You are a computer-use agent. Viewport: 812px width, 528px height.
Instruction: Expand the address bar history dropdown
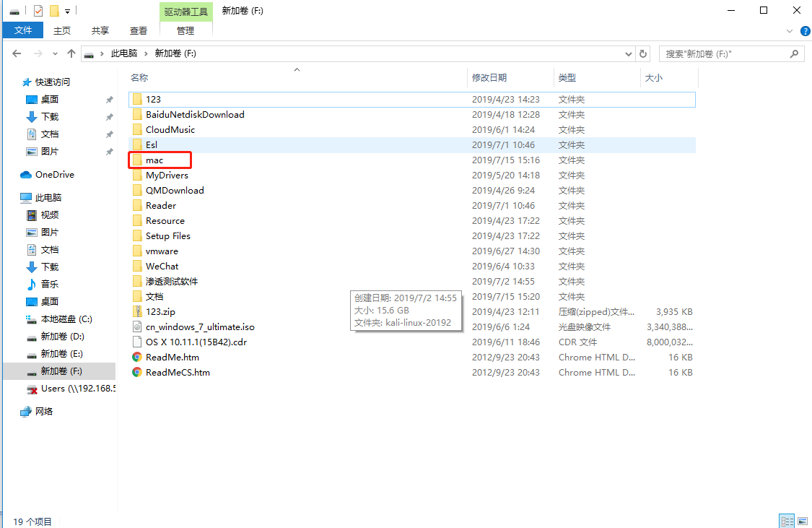click(628, 54)
